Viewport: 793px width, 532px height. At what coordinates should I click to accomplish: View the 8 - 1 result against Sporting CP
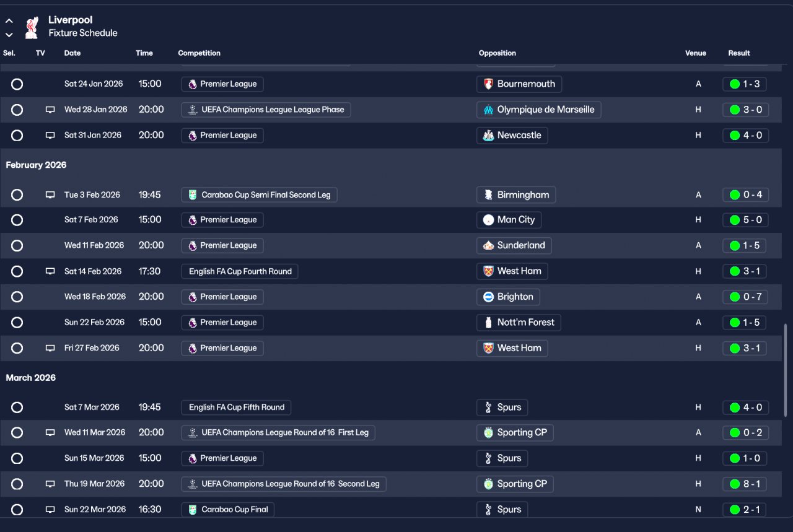745,484
